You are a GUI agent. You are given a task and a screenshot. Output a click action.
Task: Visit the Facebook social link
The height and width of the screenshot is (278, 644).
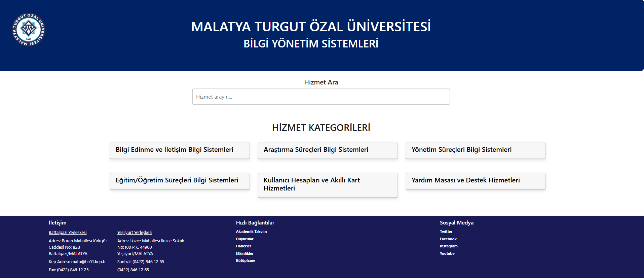448,239
